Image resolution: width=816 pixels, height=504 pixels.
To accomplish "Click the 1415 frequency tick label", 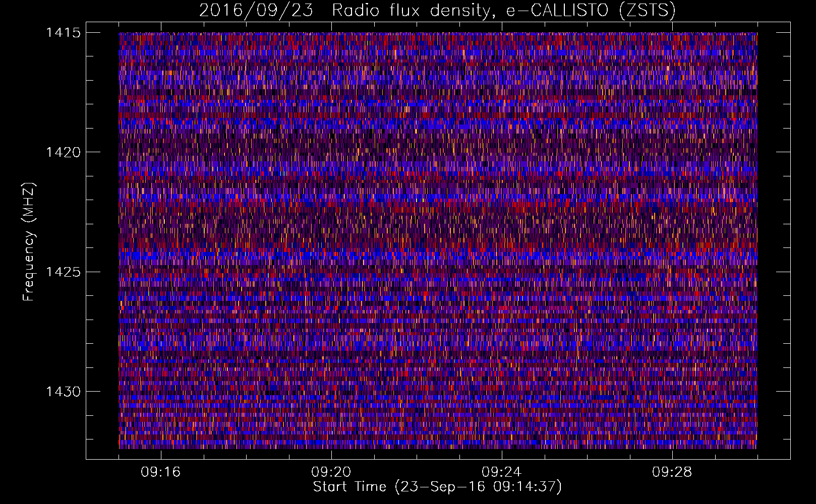I will point(63,33).
